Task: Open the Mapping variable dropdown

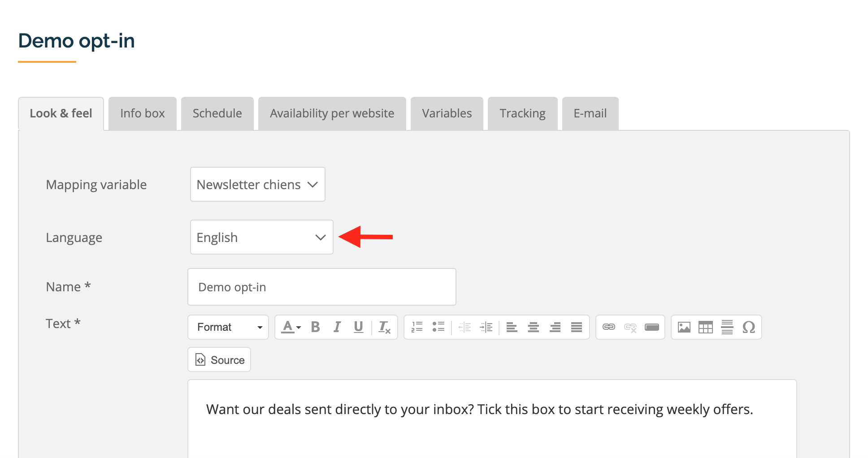Action: tap(258, 184)
